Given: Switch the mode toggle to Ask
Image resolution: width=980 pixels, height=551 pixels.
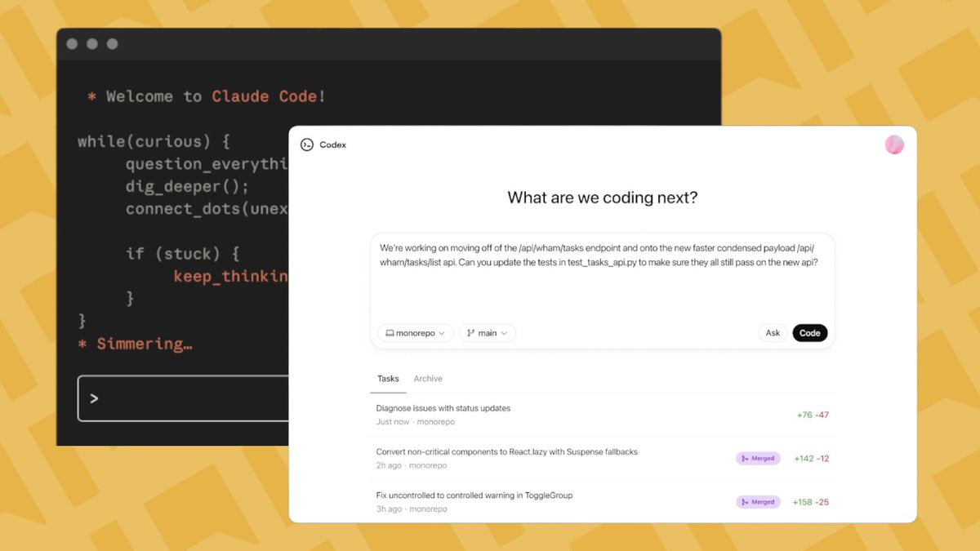Looking at the screenshot, I should click(x=773, y=333).
